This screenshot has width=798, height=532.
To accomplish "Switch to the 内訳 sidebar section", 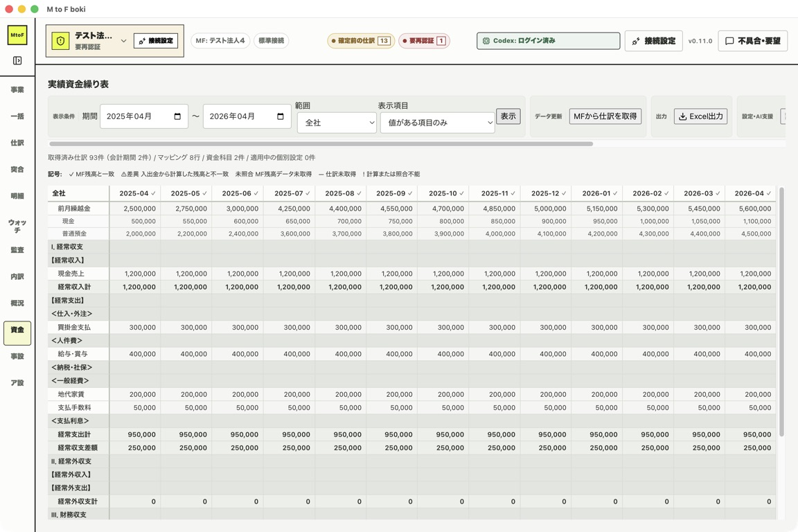I will [x=17, y=276].
